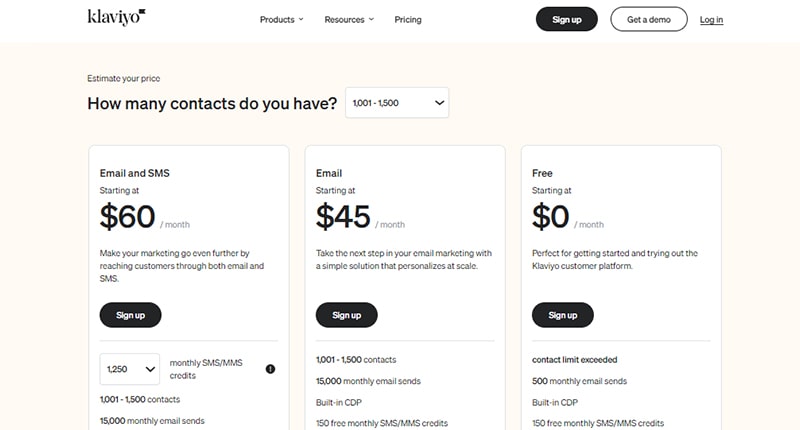This screenshot has width=800, height=430.
Task: Click the contacts dropdown arrow icon
Action: (x=439, y=103)
